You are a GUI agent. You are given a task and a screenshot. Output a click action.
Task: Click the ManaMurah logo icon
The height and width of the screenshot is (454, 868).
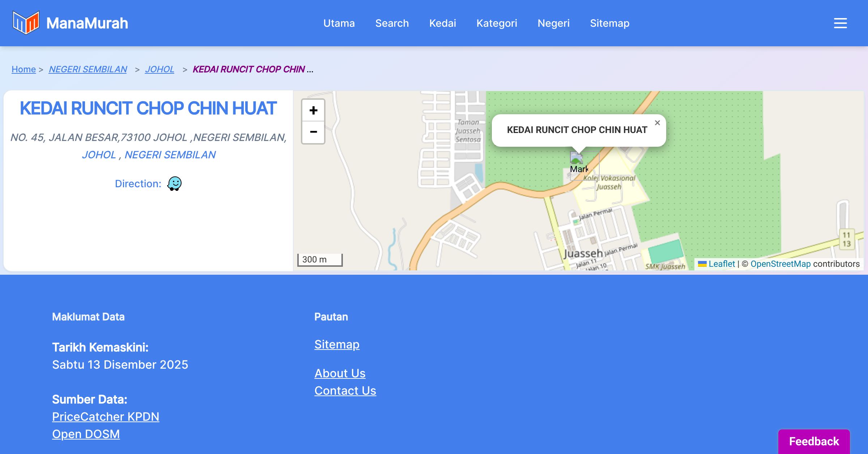point(26,23)
